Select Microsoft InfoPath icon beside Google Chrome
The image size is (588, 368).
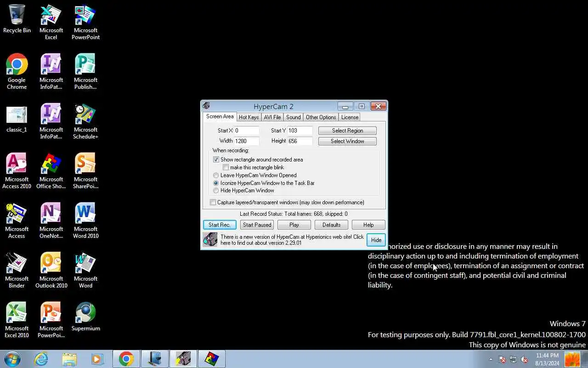pyautogui.click(x=51, y=72)
